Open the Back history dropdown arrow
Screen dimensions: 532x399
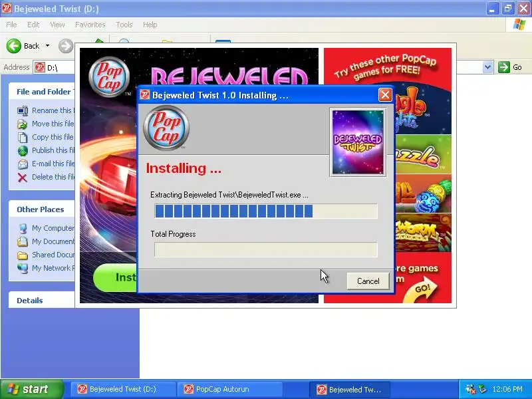[x=47, y=46]
